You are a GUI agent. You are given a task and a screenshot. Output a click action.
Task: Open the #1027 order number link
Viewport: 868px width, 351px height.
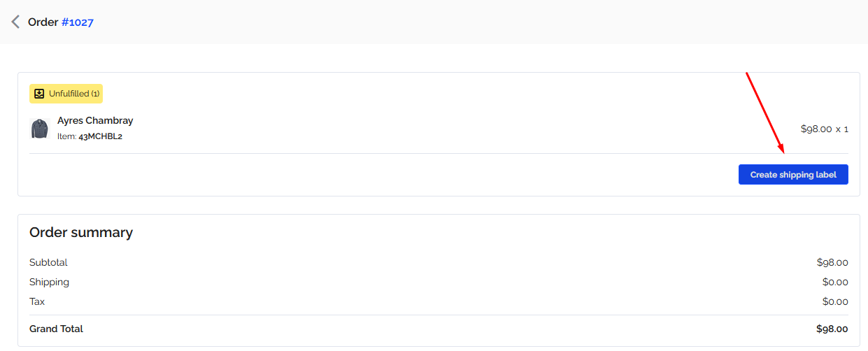78,22
